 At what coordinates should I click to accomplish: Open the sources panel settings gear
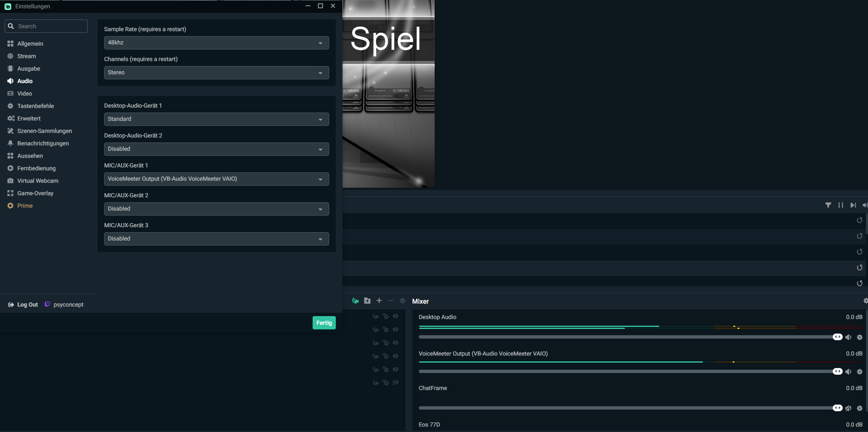click(402, 301)
